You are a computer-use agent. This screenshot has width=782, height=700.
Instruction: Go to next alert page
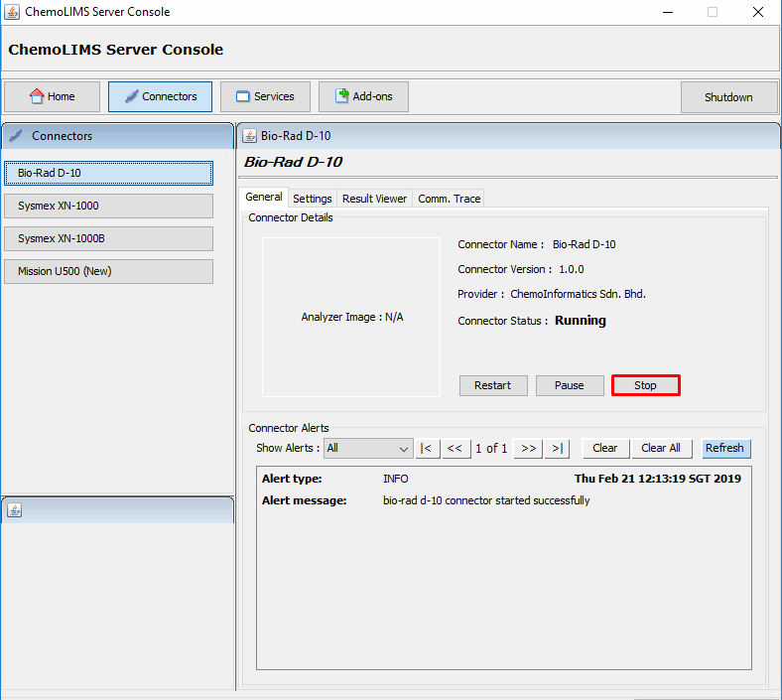529,448
